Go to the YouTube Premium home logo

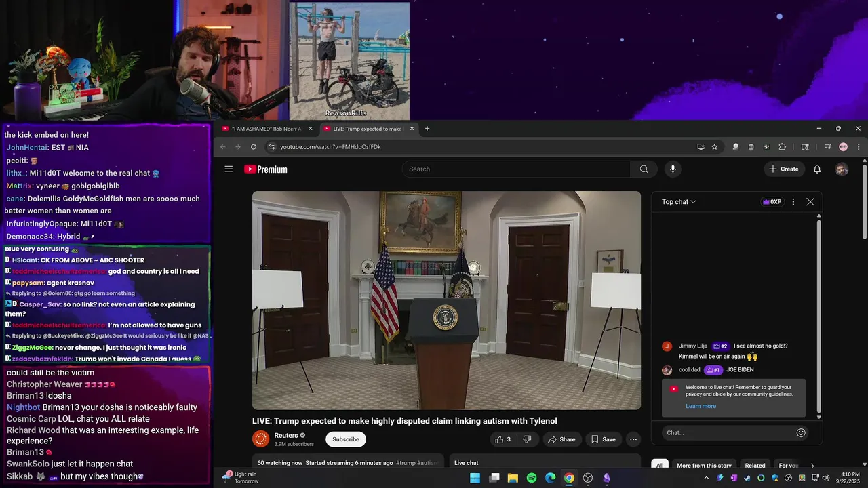click(266, 169)
